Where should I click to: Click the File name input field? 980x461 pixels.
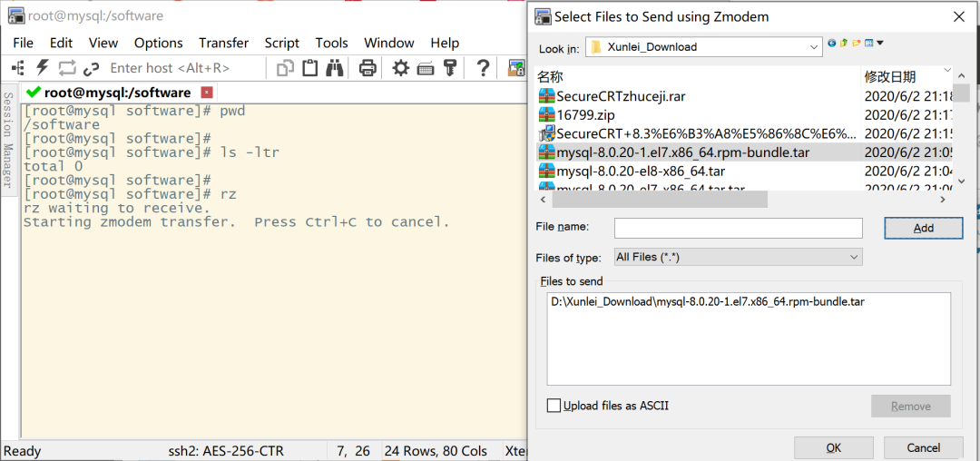pyautogui.click(x=738, y=228)
